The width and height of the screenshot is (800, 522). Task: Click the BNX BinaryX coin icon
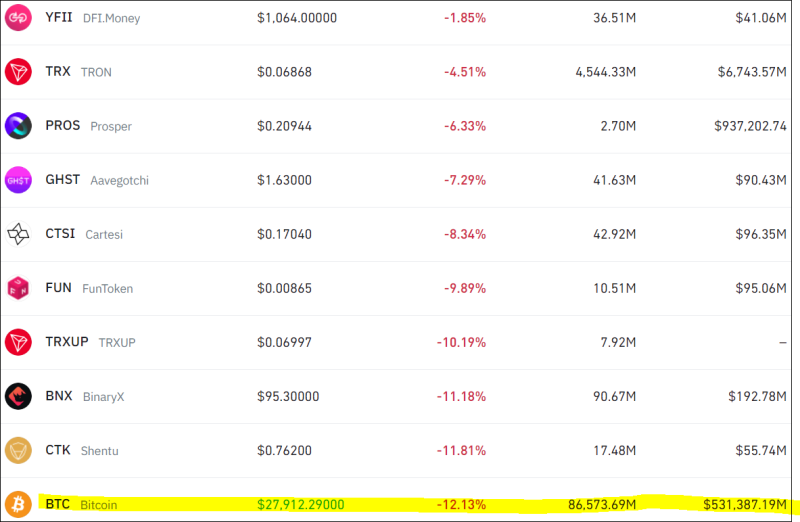pyautogui.click(x=18, y=396)
